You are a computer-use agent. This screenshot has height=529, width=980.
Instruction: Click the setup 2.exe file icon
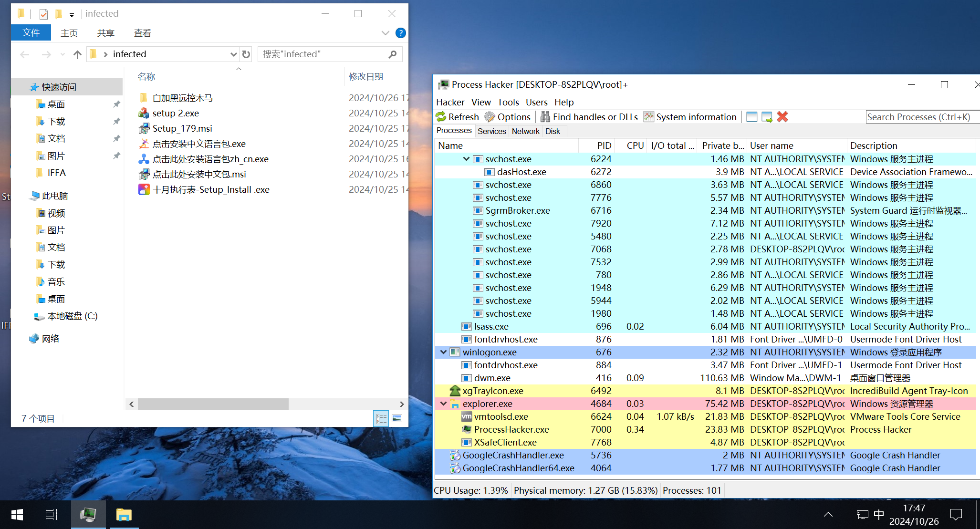[x=144, y=113]
